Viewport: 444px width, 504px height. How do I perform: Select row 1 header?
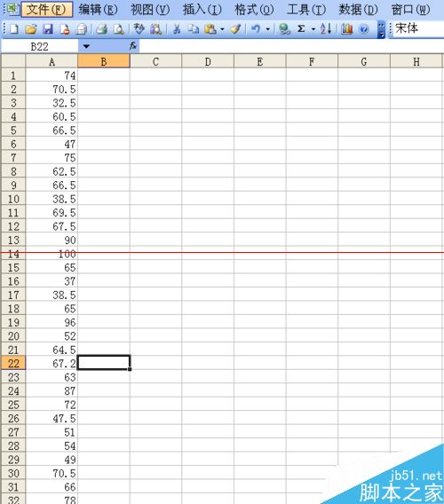[x=13, y=75]
